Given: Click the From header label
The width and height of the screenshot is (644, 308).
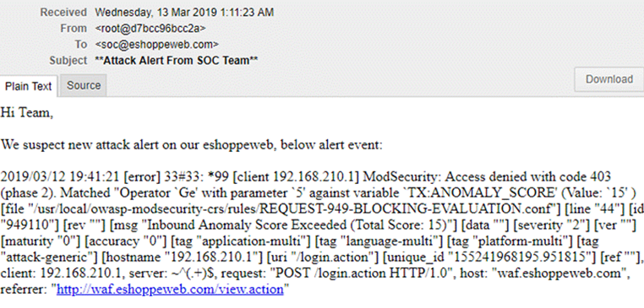Looking at the screenshot, I should (74, 29).
